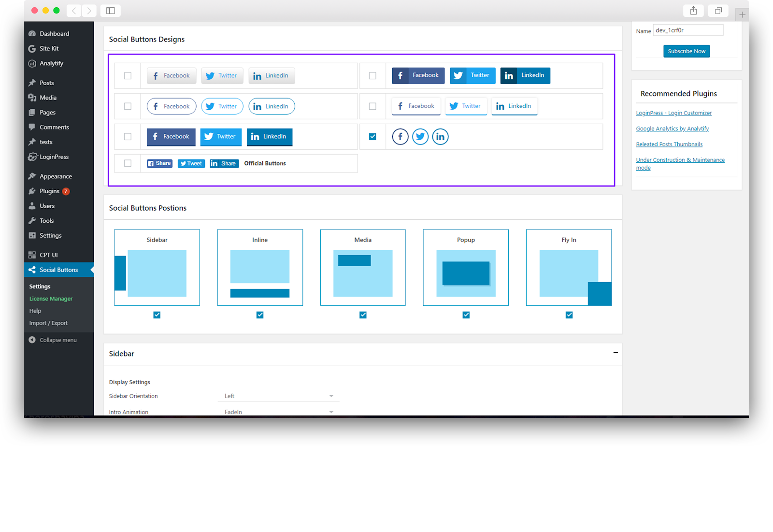Select the Inline position thumbnail
Image resolution: width=773 pixels, height=532 pixels.
[260, 268]
